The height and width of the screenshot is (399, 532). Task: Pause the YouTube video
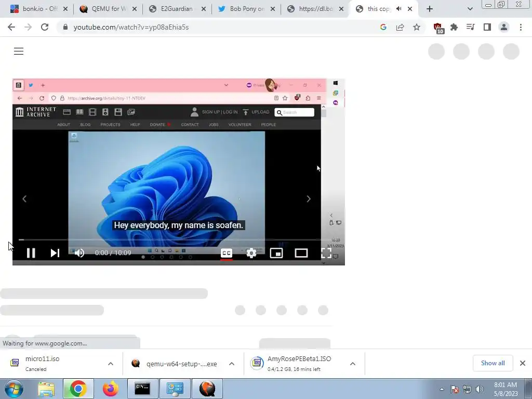pos(31,253)
